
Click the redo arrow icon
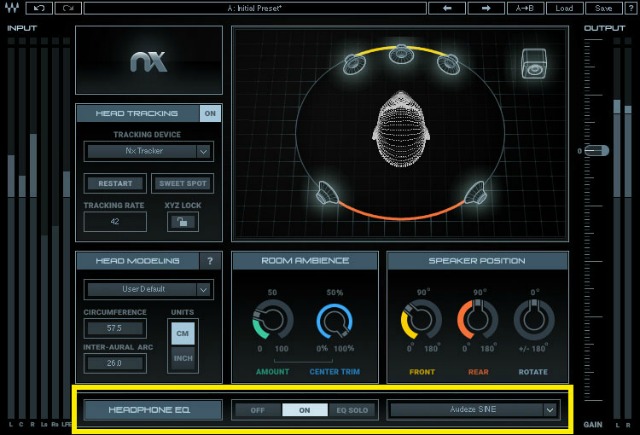68,8
